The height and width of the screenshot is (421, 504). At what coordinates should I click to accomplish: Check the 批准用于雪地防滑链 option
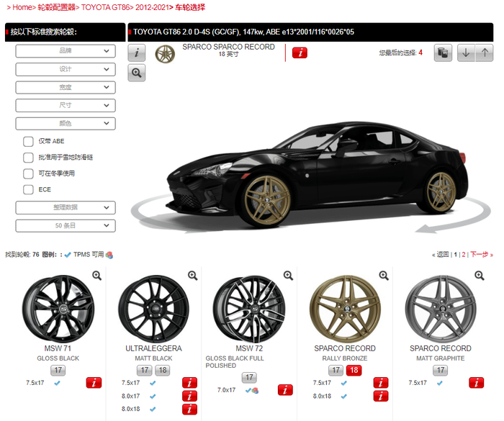(x=28, y=158)
